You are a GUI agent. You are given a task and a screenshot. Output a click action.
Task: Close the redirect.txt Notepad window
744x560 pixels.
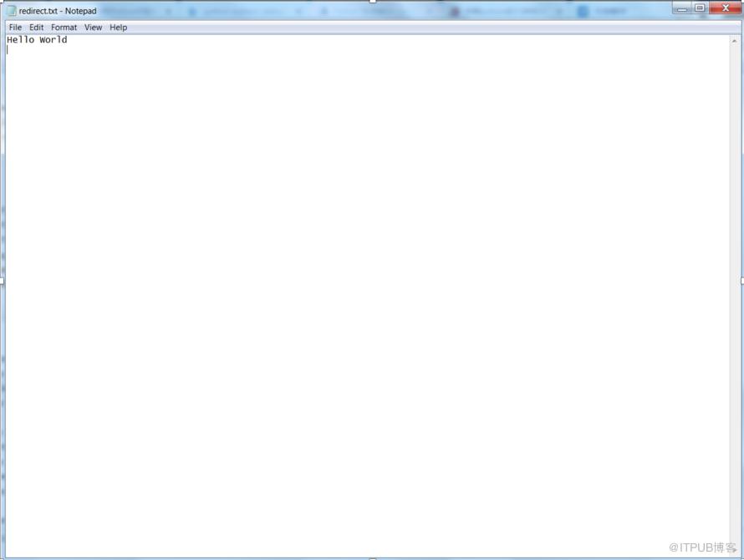coord(725,8)
